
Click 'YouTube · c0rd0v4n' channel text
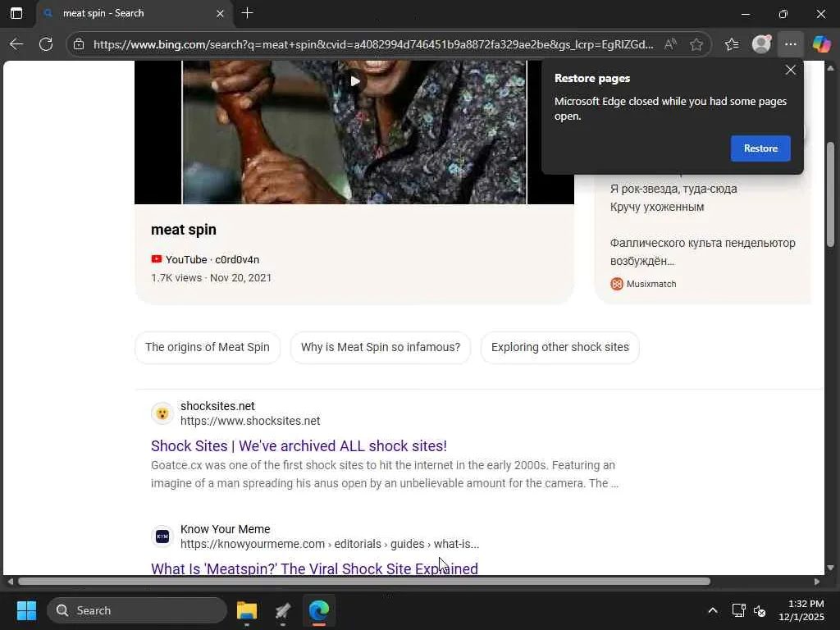[212, 259]
